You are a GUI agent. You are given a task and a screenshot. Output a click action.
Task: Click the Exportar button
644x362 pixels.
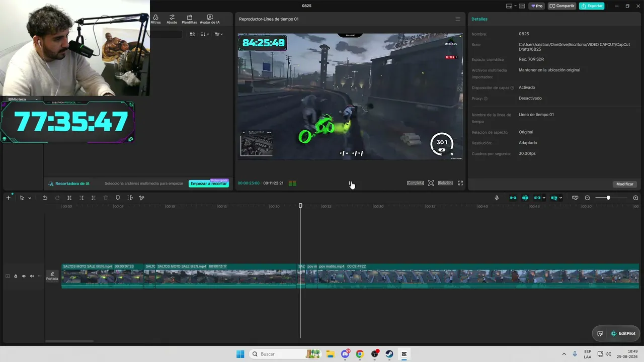click(592, 6)
